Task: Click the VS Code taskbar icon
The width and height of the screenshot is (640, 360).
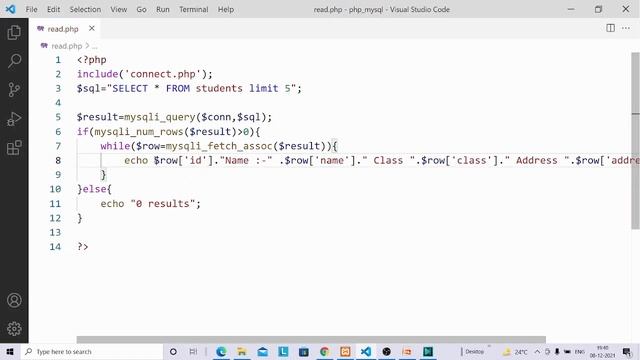Action: pyautogui.click(x=366, y=351)
